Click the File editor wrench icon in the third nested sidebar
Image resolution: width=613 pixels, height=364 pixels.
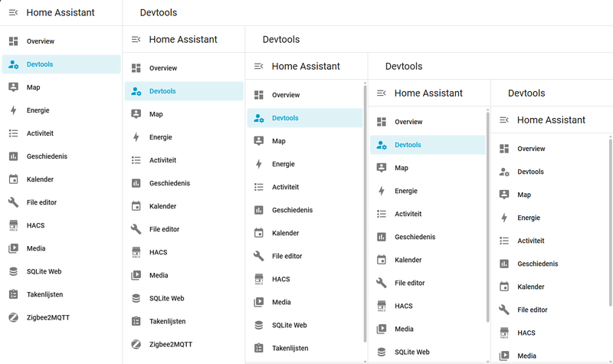coord(259,256)
